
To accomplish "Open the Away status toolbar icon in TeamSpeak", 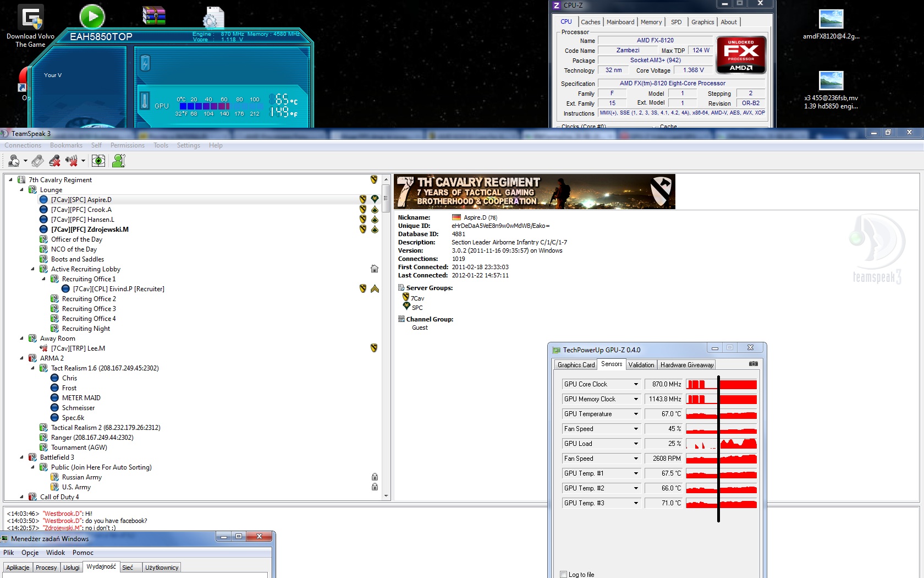I will (14, 161).
